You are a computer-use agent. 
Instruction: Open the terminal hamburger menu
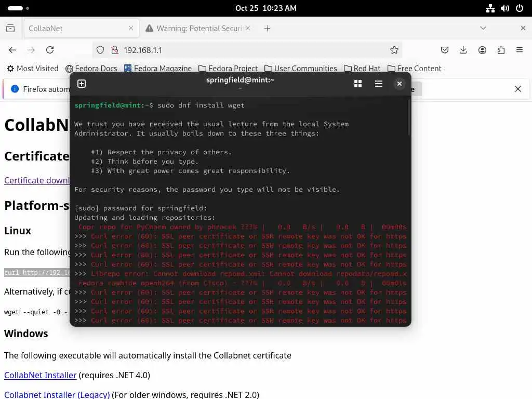[379, 84]
